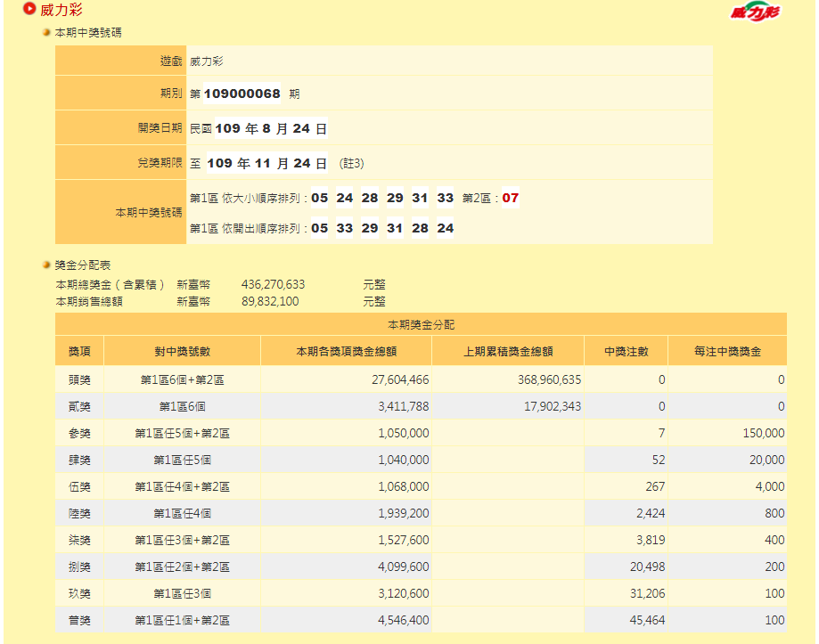Click the 普獎 prize total 4,546,400
The image size is (819, 644).
[404, 621]
